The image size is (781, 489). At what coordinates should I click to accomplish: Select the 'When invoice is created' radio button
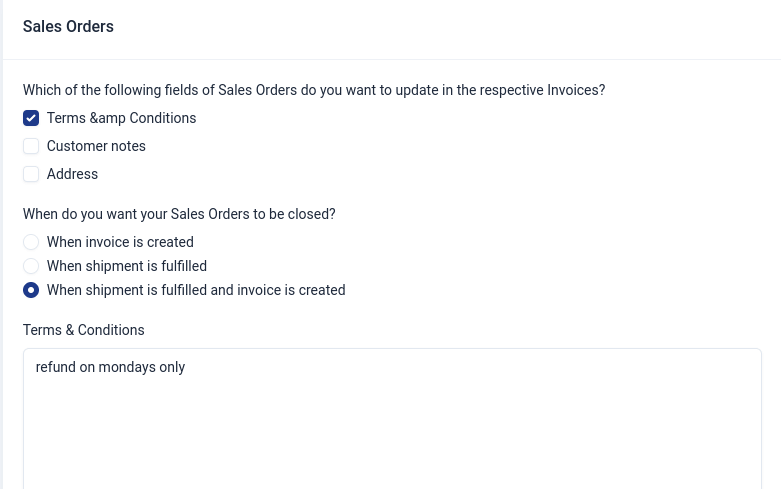[x=31, y=242]
